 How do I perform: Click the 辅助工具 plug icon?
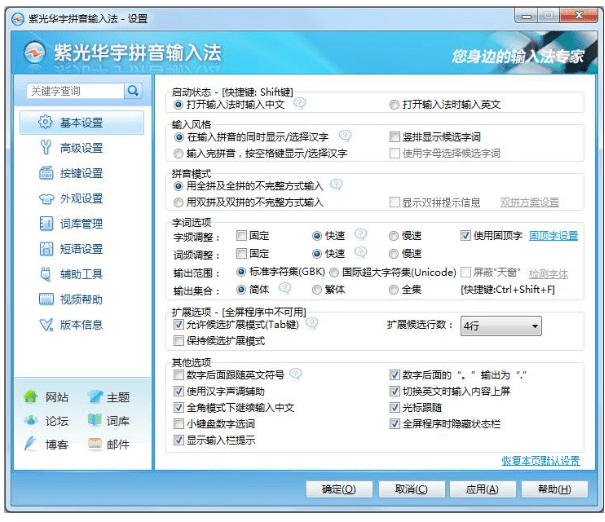click(46, 274)
